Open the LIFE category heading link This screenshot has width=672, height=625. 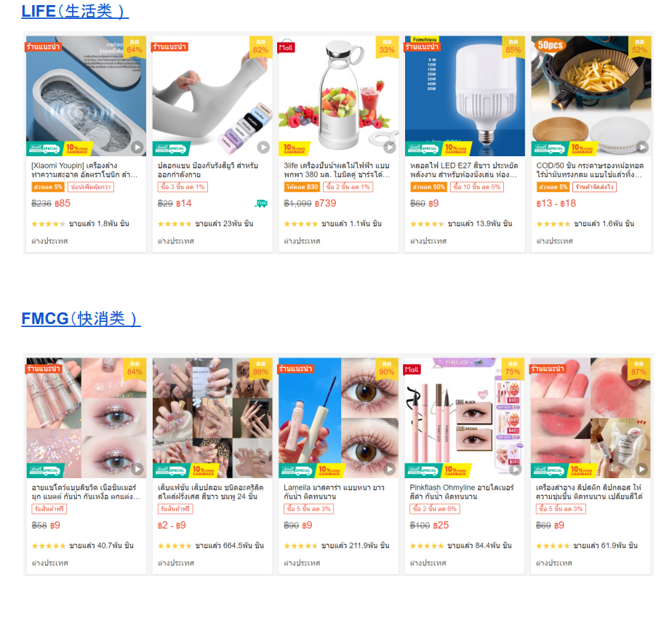75,11
